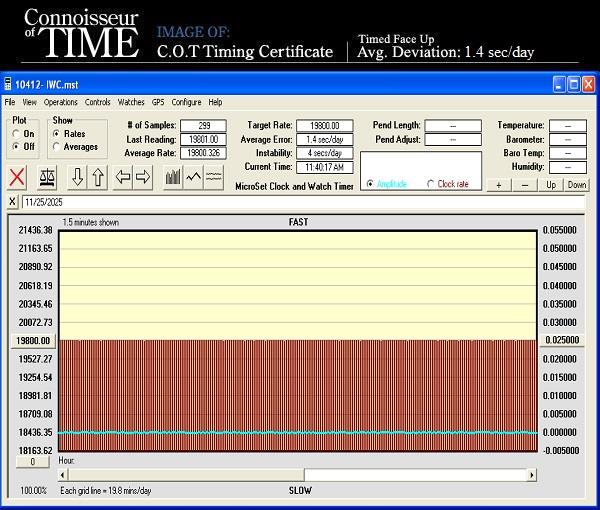The width and height of the screenshot is (600, 510).
Task: Click the balance scale icon
Action: click(47, 178)
